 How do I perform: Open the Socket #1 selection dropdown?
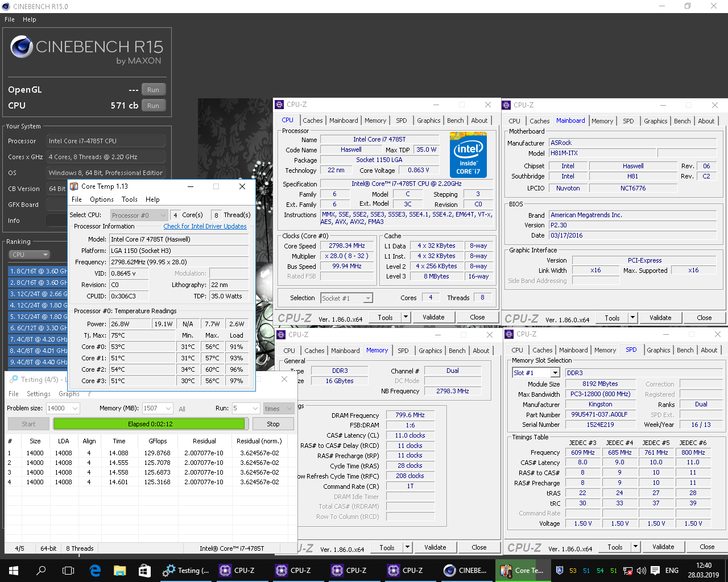(x=346, y=298)
